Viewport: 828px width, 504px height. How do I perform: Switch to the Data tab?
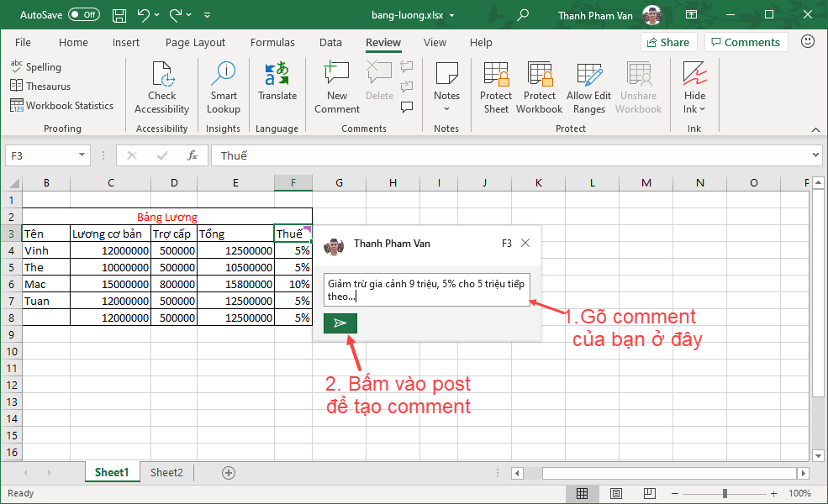click(x=330, y=42)
